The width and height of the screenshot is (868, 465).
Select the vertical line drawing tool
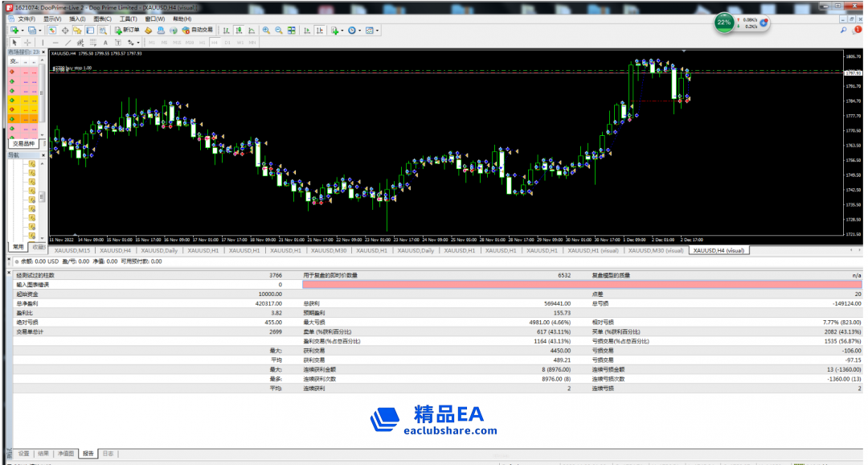43,42
